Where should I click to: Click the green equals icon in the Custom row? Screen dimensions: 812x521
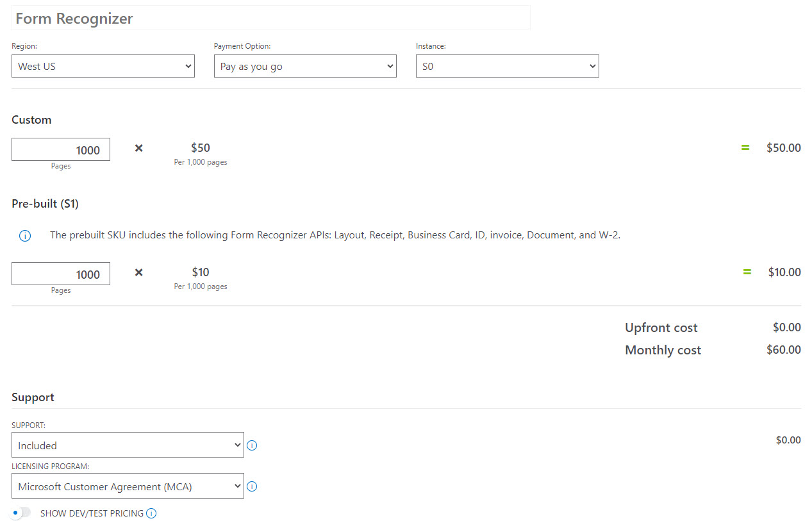(x=745, y=147)
